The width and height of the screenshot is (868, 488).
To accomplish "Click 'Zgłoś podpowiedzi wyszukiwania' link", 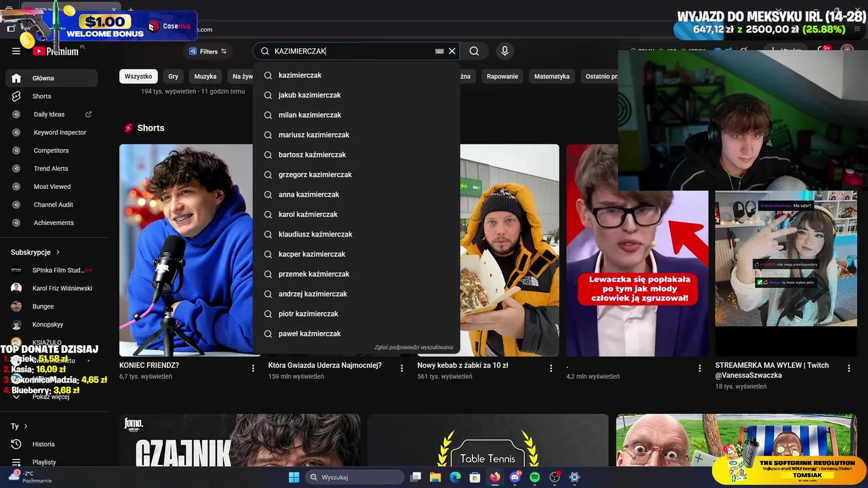I will pos(414,348).
